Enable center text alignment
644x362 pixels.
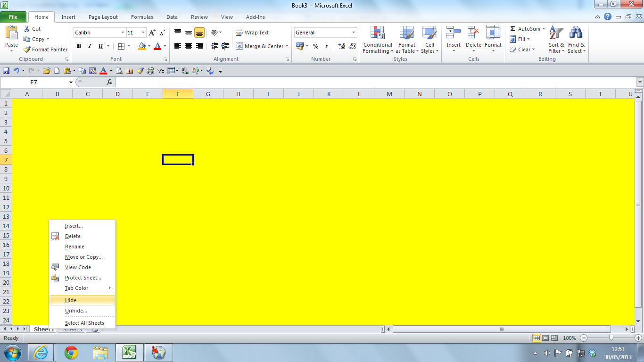(188, 46)
